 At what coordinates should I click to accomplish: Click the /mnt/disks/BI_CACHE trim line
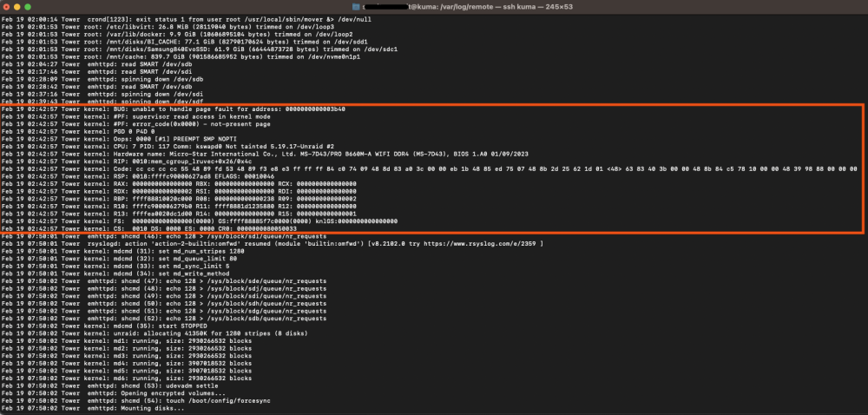[x=184, y=42]
